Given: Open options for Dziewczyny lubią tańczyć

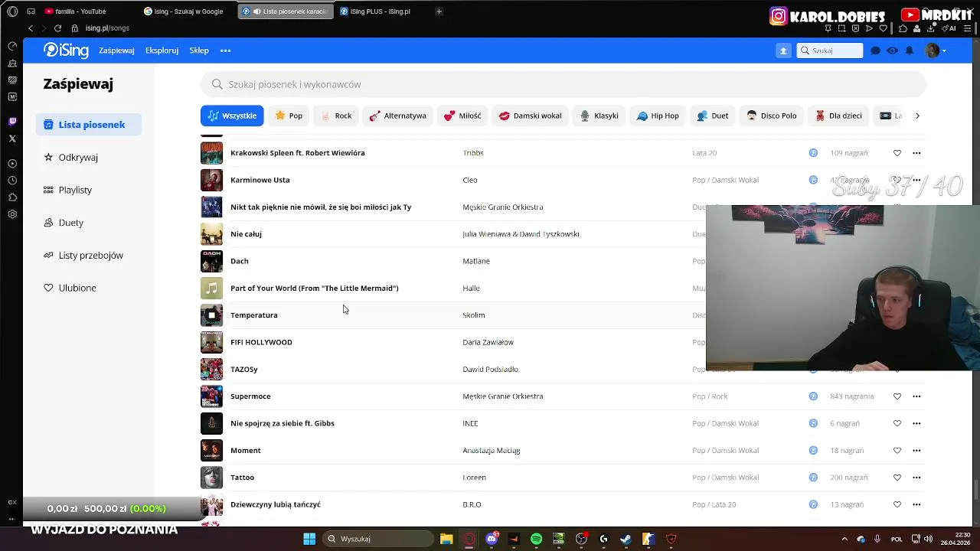Looking at the screenshot, I should click(916, 504).
